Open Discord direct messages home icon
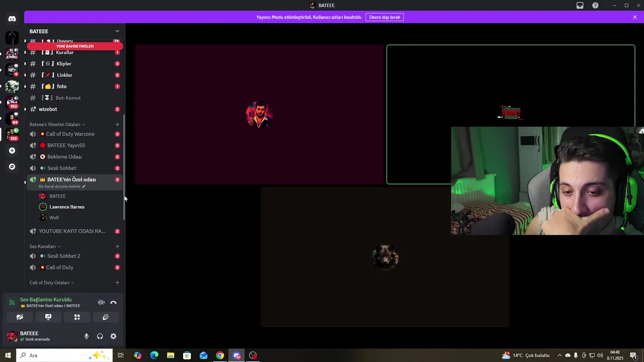 [x=12, y=19]
